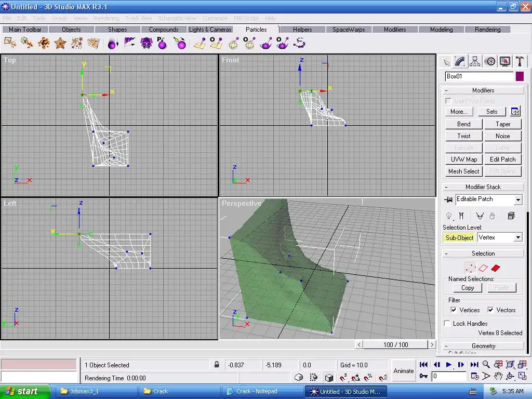Toggle the Active/Inactive modifier lightbulb
This screenshot has width=532, height=399.
coord(449,216)
